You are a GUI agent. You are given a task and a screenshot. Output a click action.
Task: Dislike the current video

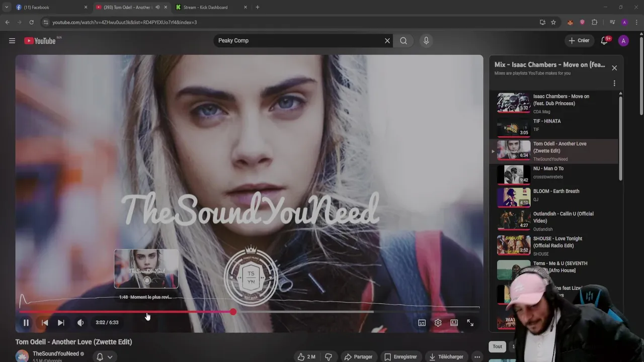click(x=329, y=357)
